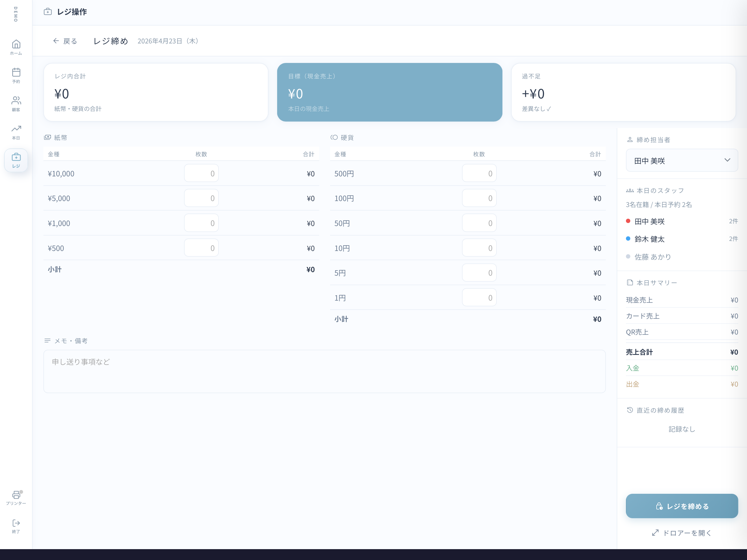Click the 入金 summary row

(x=682, y=368)
